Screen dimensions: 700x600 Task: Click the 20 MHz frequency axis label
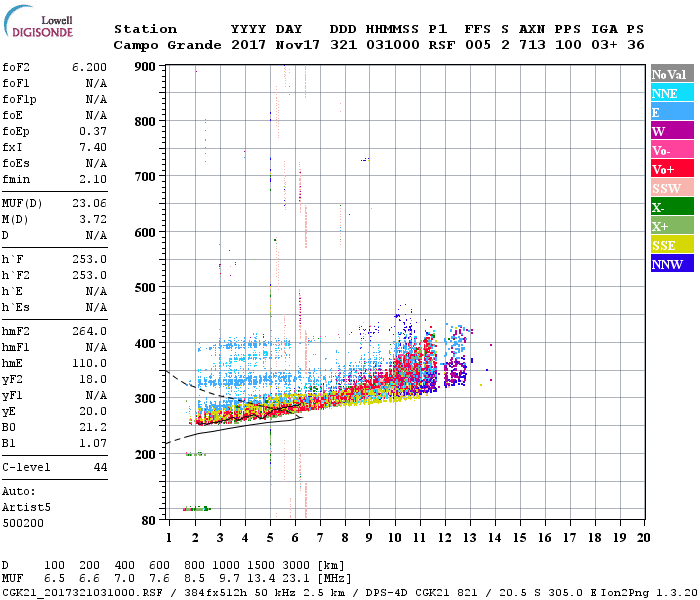click(643, 538)
